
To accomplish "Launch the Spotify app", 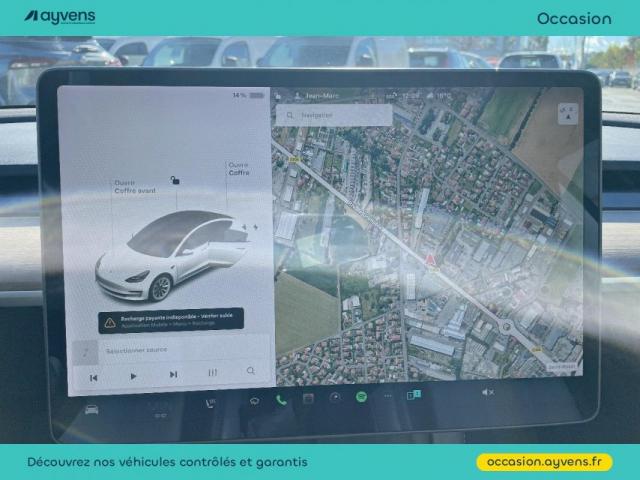I will click(x=361, y=396).
